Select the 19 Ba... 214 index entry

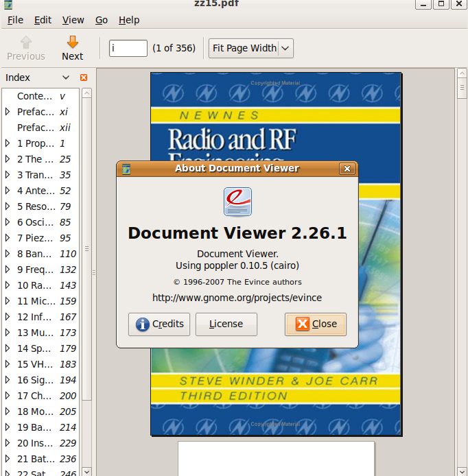[x=41, y=427]
